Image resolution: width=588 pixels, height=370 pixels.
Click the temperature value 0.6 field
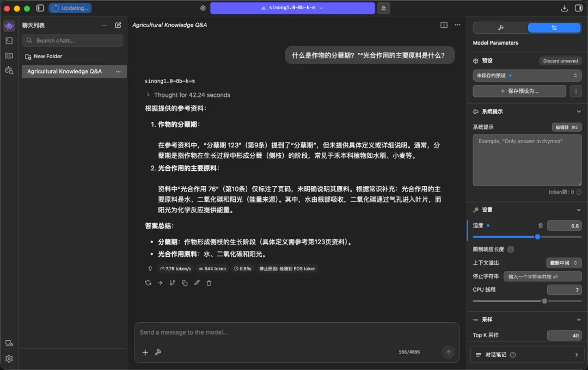point(565,226)
